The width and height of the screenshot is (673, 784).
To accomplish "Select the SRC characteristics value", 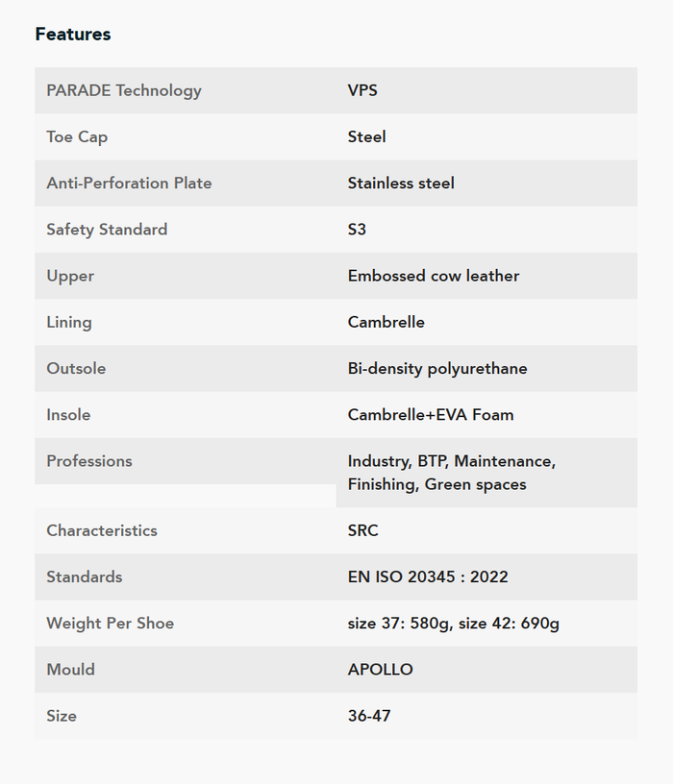I will tap(362, 530).
